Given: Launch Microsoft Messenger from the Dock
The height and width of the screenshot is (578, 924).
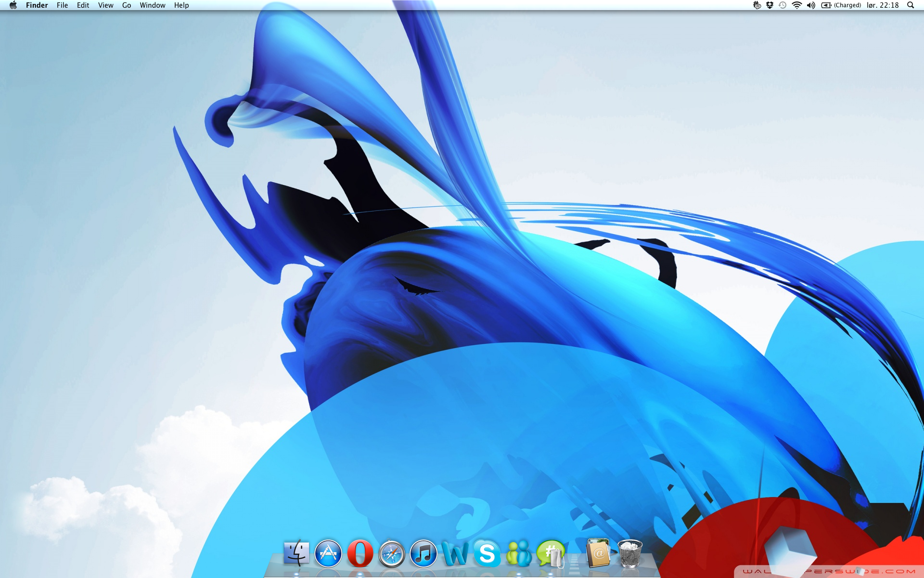Looking at the screenshot, I should tap(519, 553).
